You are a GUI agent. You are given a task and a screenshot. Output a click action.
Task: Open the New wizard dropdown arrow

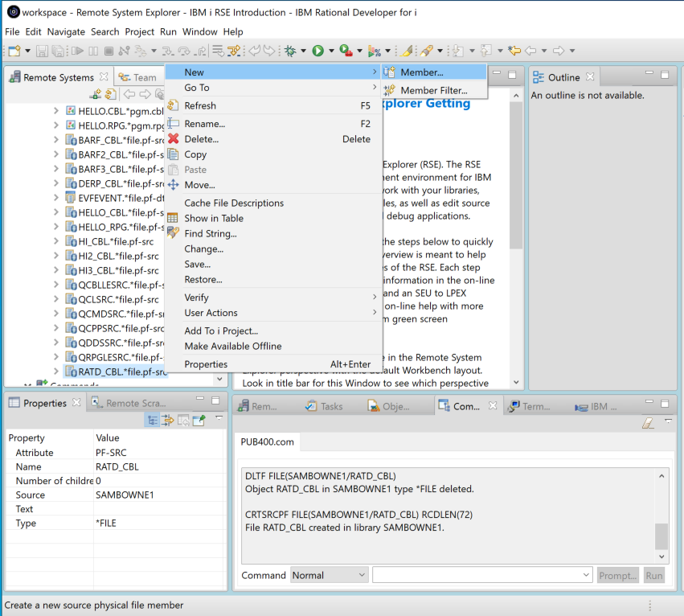click(27, 51)
